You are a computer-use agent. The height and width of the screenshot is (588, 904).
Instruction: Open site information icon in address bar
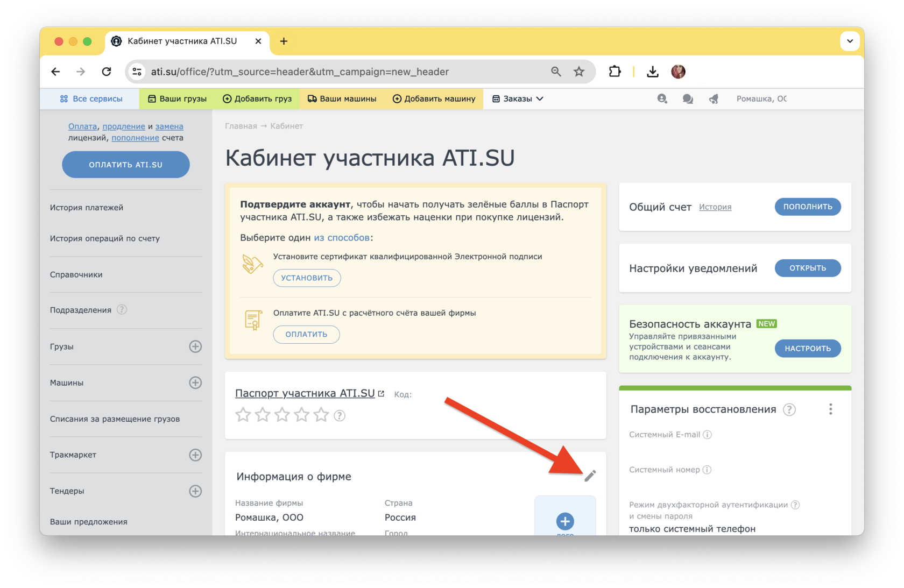137,72
